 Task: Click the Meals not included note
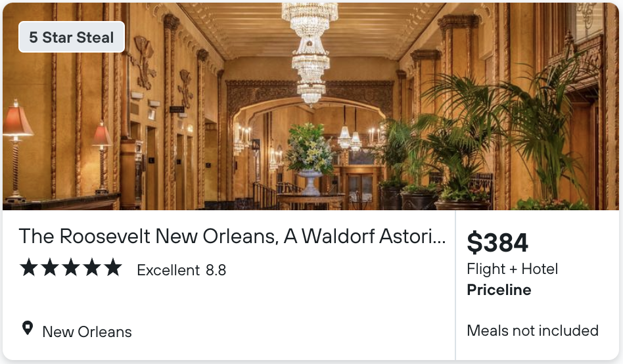(x=532, y=330)
